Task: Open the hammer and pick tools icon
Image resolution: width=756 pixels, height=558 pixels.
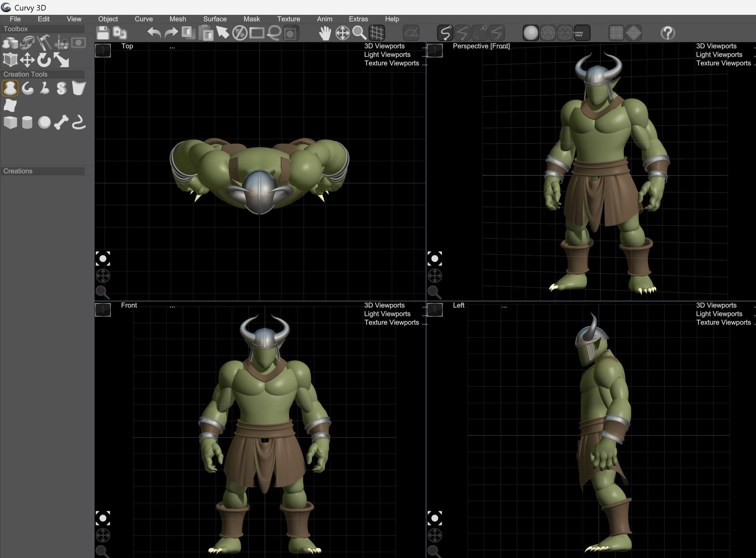Action: coord(44,43)
